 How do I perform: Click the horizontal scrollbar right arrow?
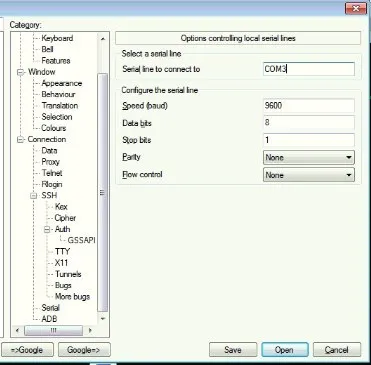[90, 330]
